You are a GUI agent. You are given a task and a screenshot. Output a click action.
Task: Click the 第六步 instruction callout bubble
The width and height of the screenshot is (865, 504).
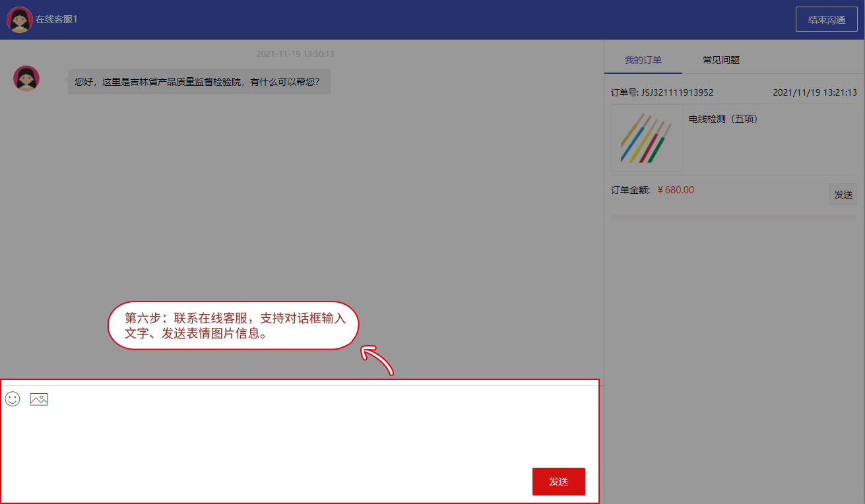[234, 326]
